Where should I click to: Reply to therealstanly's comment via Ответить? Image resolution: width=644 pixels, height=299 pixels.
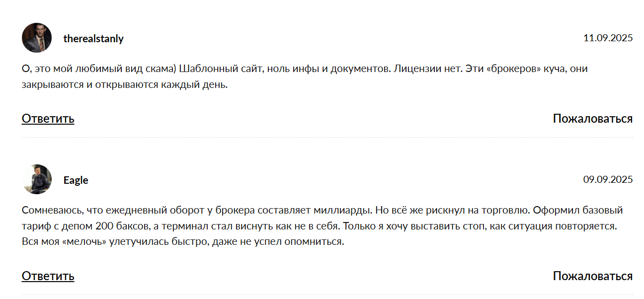48,119
